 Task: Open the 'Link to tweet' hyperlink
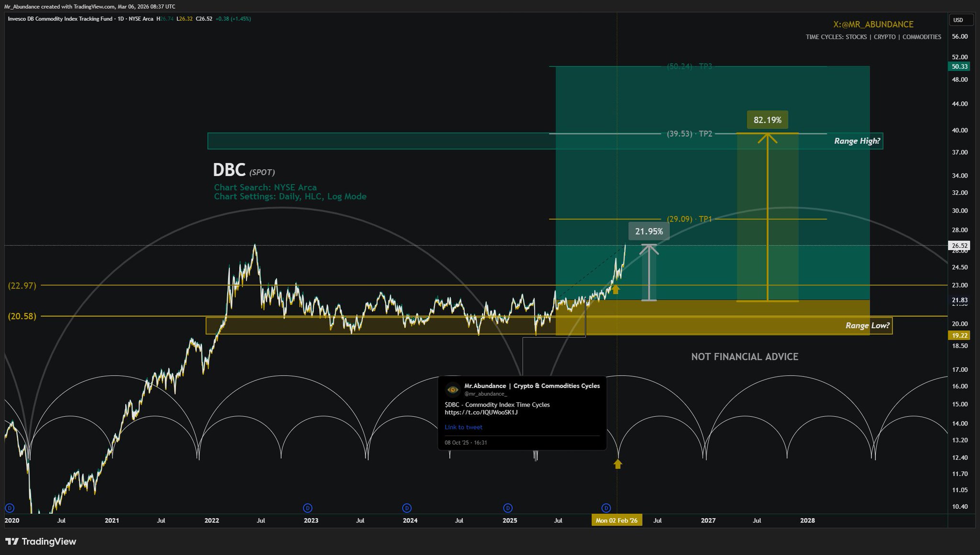463,427
